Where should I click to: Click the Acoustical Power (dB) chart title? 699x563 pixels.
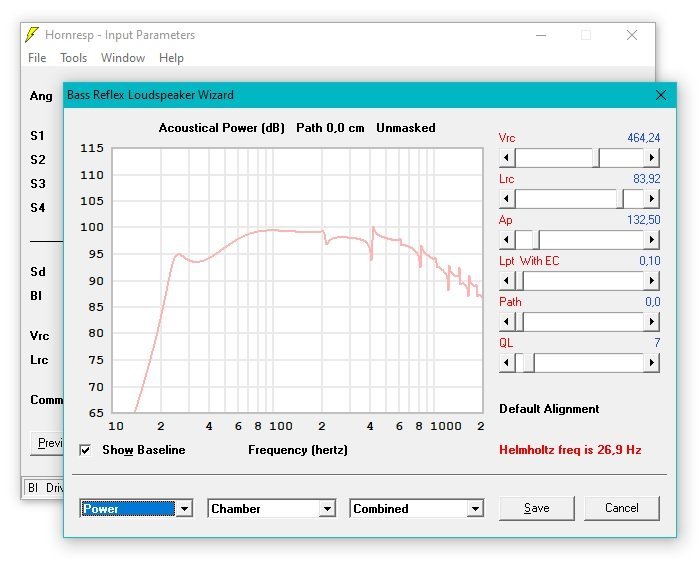coord(222,128)
